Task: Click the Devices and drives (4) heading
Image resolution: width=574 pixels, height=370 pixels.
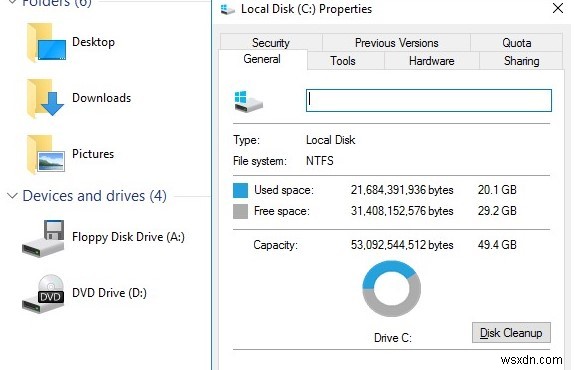Action: pyautogui.click(x=94, y=196)
